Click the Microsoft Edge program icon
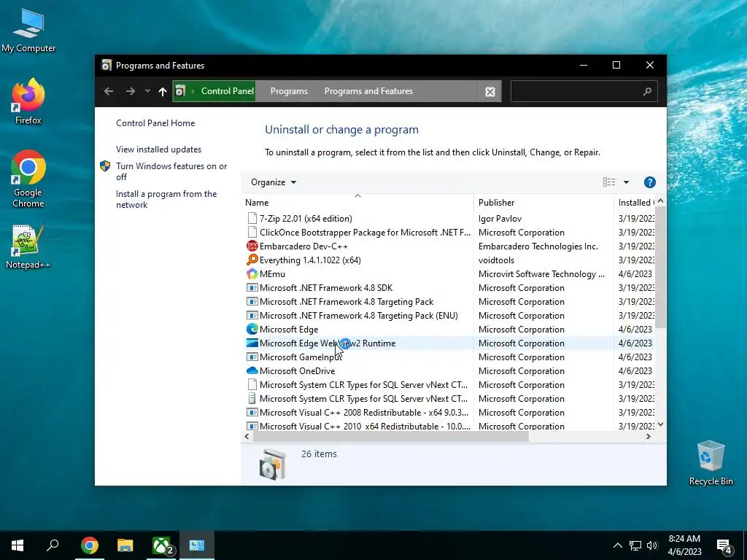This screenshot has height=560, width=747. coord(252,329)
